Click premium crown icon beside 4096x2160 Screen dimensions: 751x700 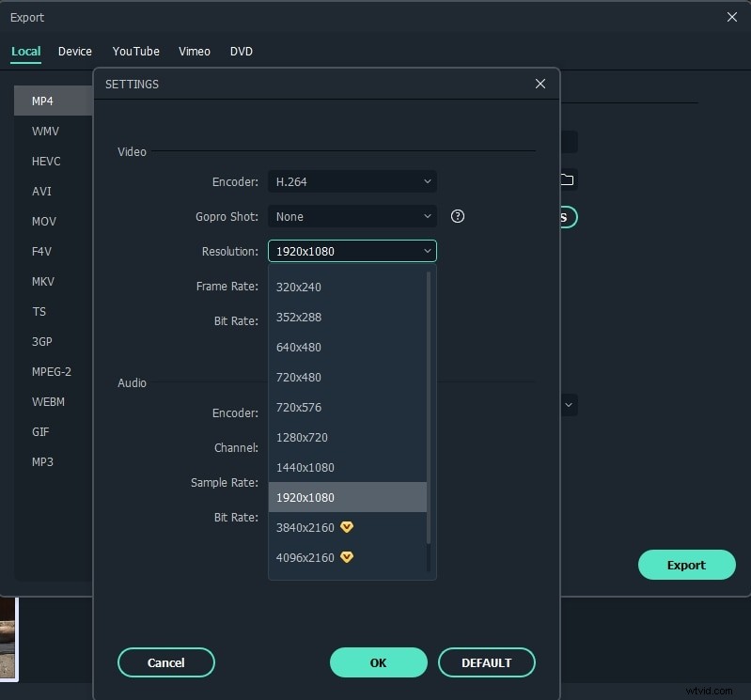coord(347,558)
